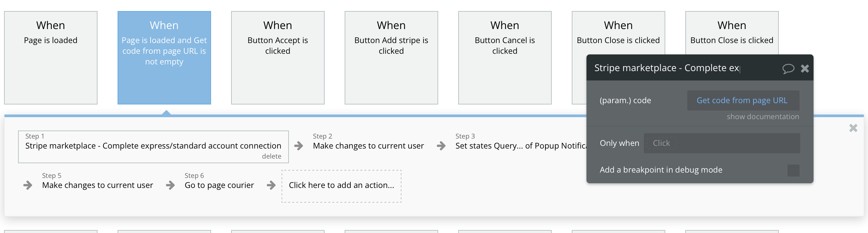
Task: Delete Step 1 action
Action: pyautogui.click(x=271, y=156)
